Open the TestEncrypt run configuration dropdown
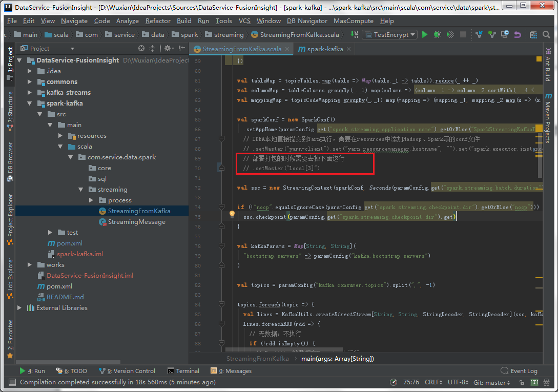Viewport: 558px width, 392px height. point(389,34)
